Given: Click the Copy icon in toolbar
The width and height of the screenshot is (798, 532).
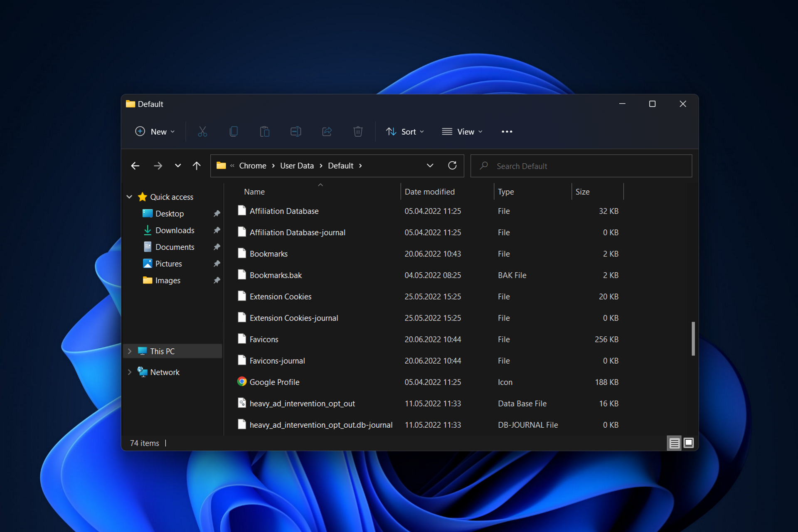Looking at the screenshot, I should pyautogui.click(x=234, y=132).
